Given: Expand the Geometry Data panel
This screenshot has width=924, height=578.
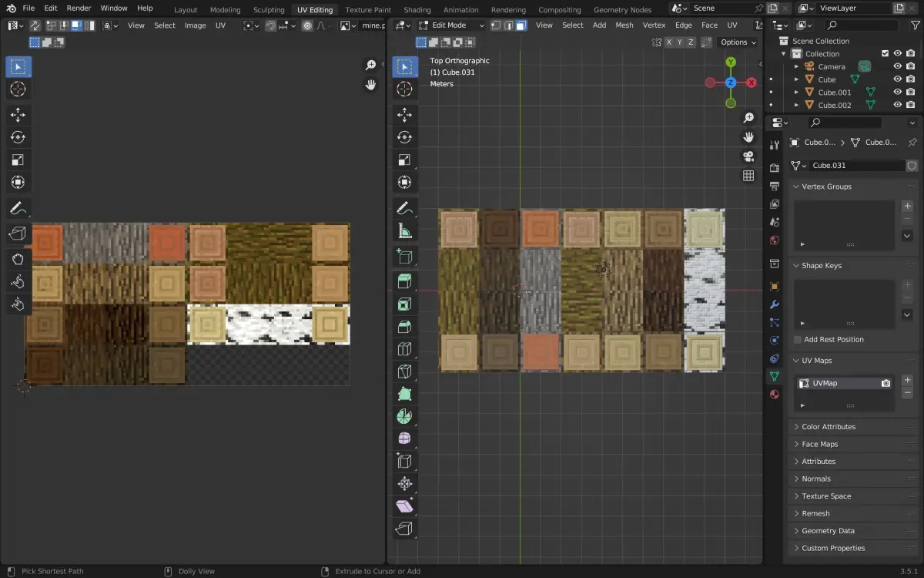Looking at the screenshot, I should (828, 531).
